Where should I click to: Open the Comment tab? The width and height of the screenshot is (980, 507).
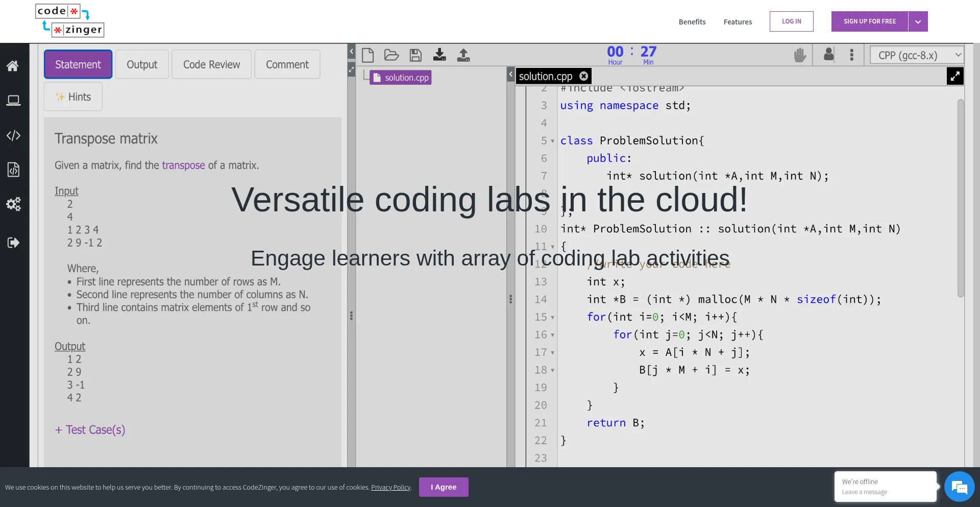point(287,64)
